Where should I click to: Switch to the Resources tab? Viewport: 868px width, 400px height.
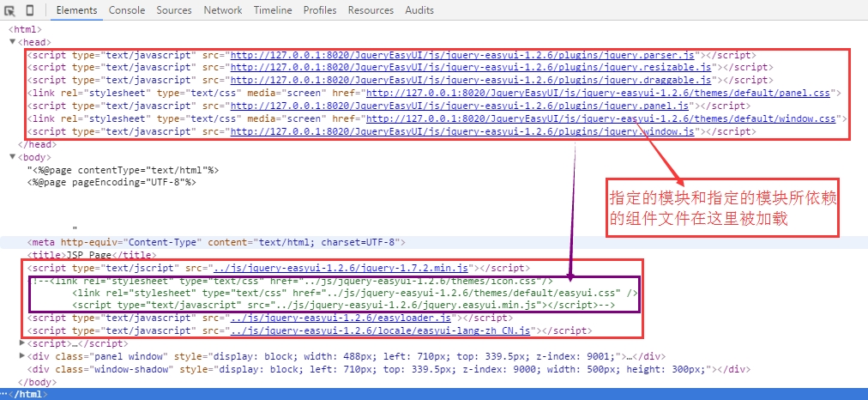(371, 10)
